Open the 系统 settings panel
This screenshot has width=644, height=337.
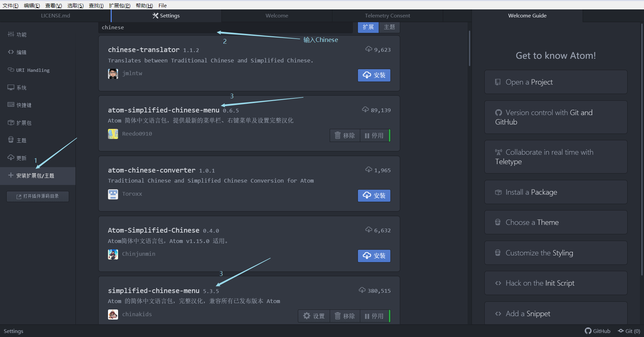[22, 87]
